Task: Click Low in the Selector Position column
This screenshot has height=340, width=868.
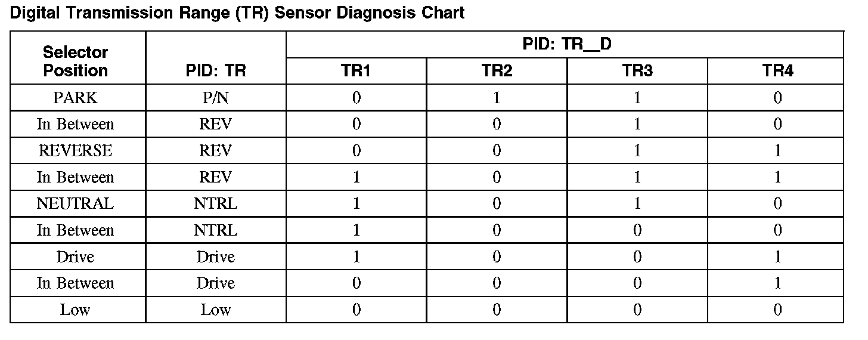Action: click(x=76, y=310)
